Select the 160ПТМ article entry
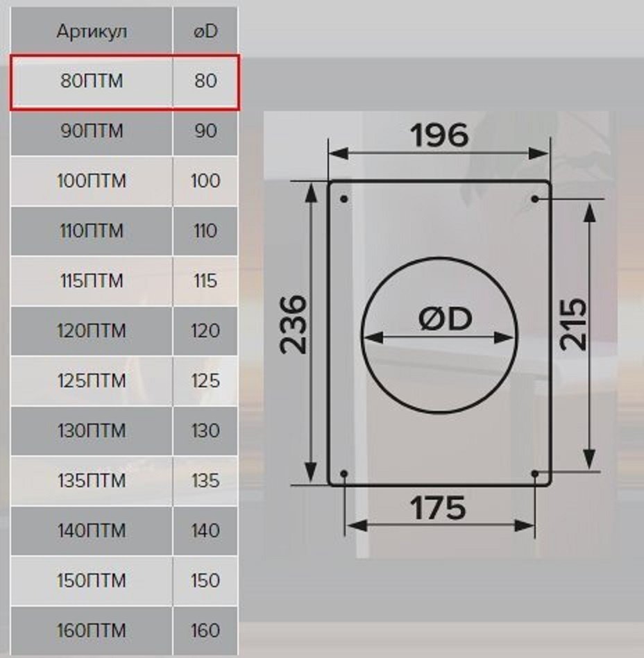 [92, 631]
